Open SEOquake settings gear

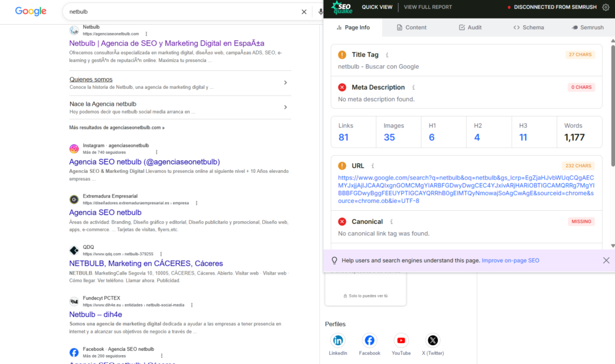pyautogui.click(x=605, y=7)
